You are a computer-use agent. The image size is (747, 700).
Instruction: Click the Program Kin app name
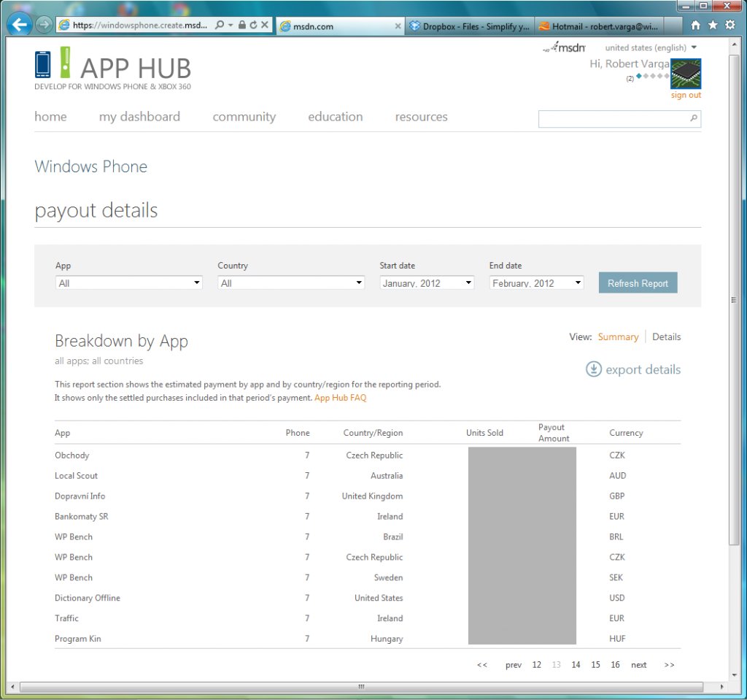point(77,639)
